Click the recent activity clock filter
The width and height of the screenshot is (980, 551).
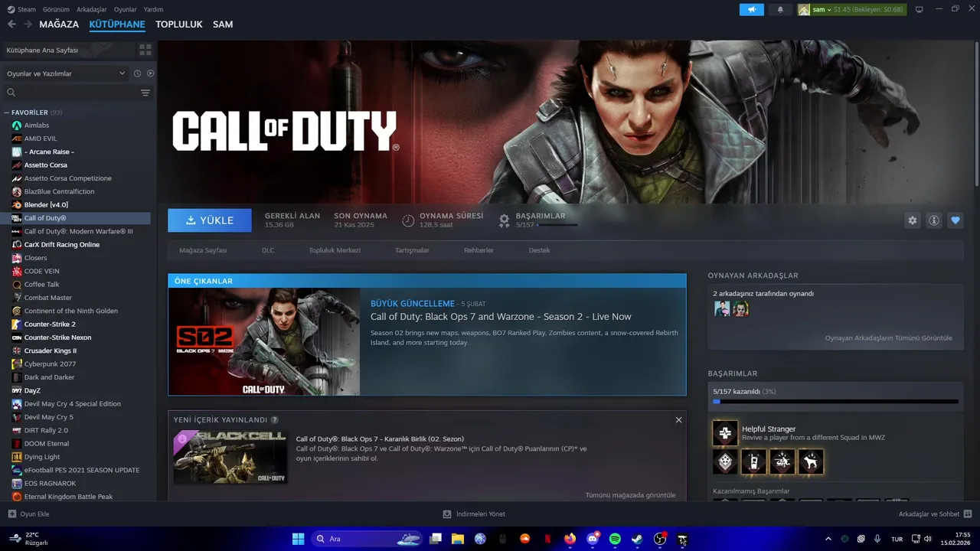pos(137,73)
